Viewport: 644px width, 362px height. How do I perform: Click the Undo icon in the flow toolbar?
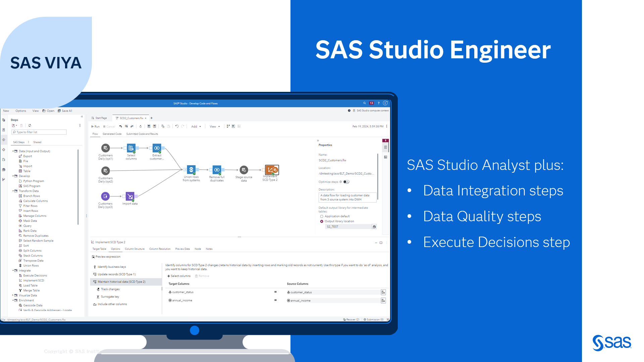click(177, 126)
